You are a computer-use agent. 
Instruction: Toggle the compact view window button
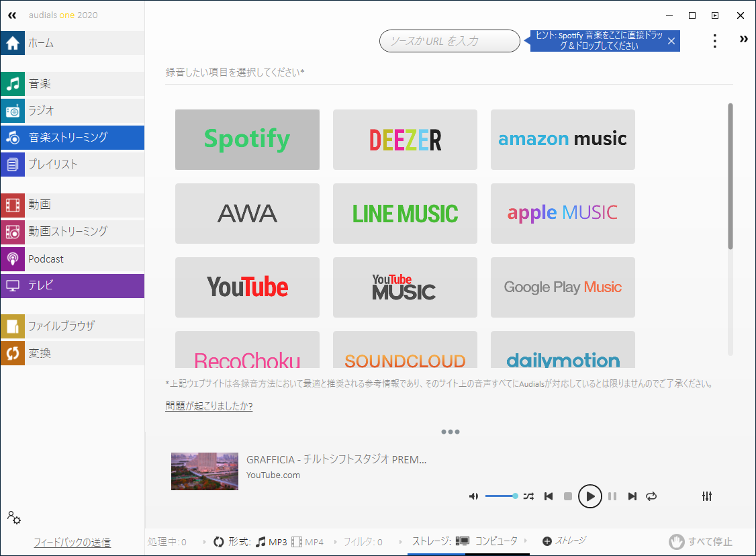(x=715, y=15)
